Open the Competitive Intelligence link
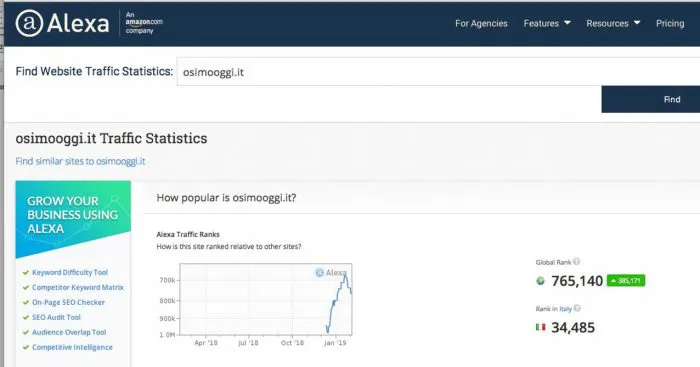 pos(72,347)
